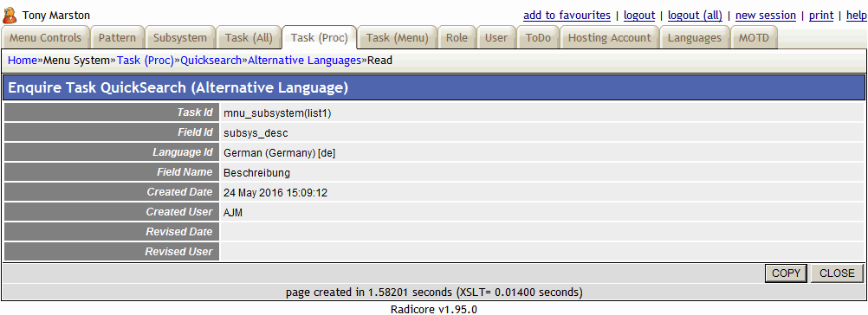Click the page created timing text
This screenshot has height=315, width=868.
[x=434, y=292]
